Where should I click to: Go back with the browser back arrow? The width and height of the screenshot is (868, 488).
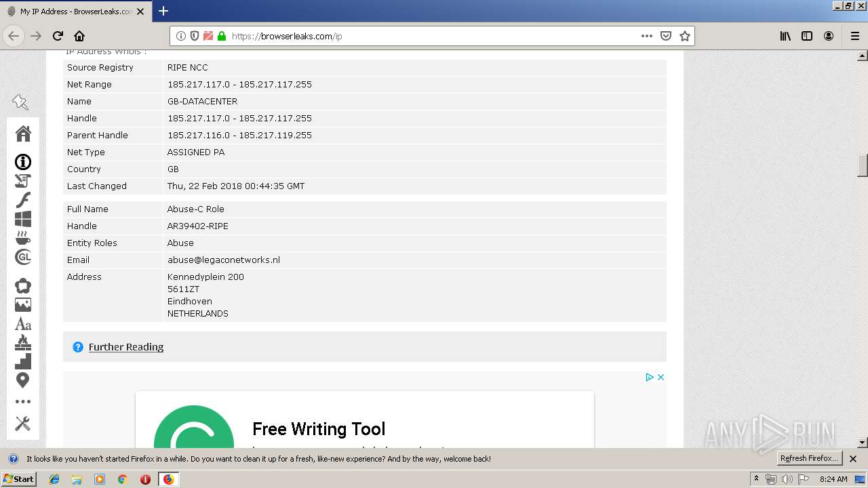coord(14,36)
